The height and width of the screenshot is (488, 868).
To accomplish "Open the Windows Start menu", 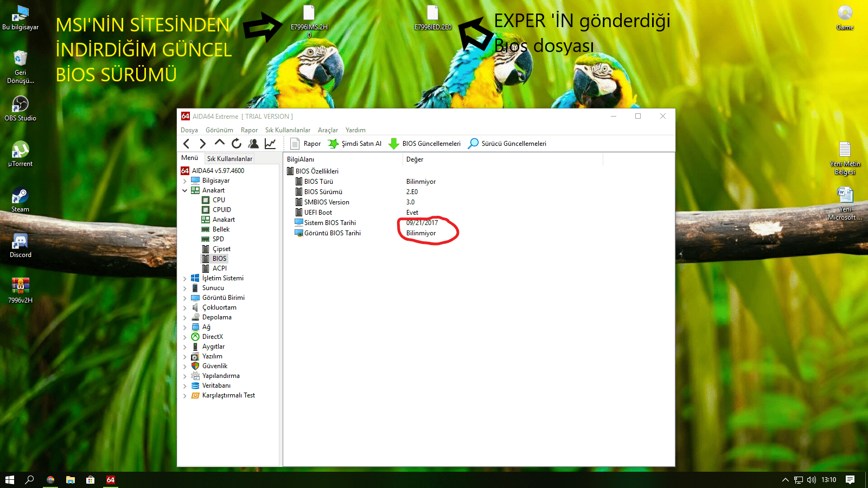I will click(10, 480).
